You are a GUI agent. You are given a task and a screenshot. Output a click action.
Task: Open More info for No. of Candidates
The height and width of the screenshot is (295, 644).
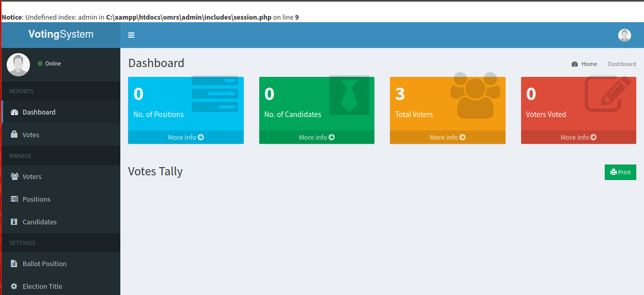pyautogui.click(x=317, y=137)
